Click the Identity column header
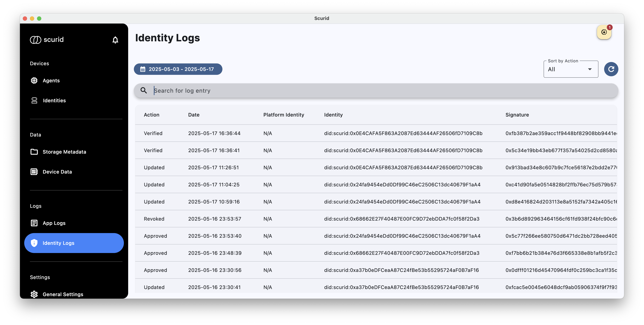 tap(333, 115)
